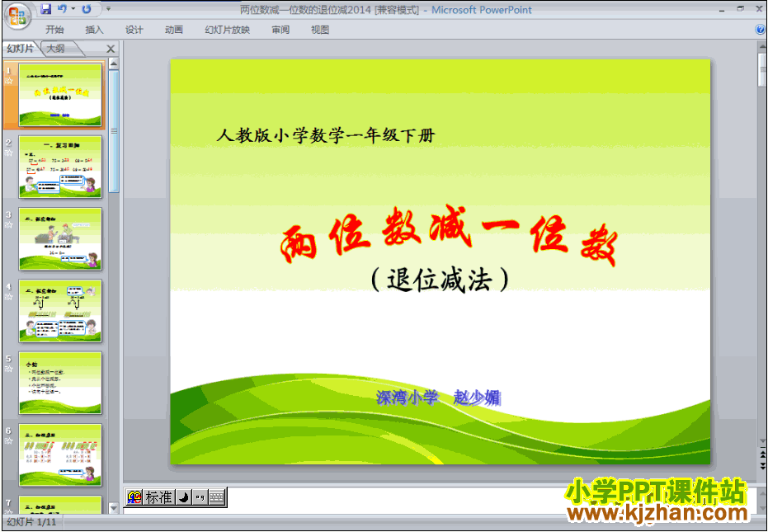Viewport: 768px width, 532px height.
Task: Click thumbnail pane scroll-down arrow
Action: [x=114, y=508]
